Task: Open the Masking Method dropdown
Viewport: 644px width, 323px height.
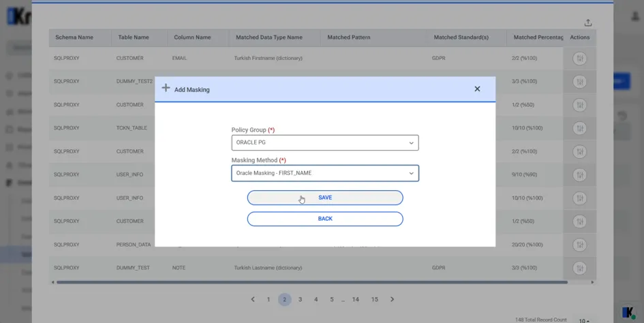Action: pos(325,173)
